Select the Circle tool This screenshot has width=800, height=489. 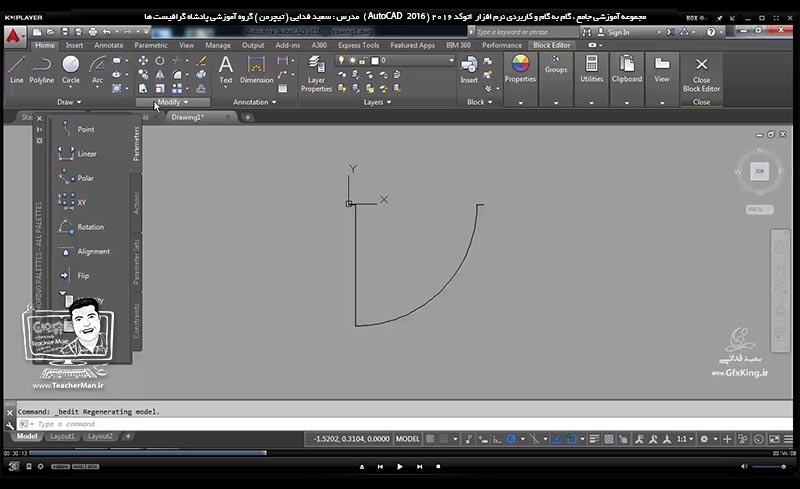[x=70, y=69]
